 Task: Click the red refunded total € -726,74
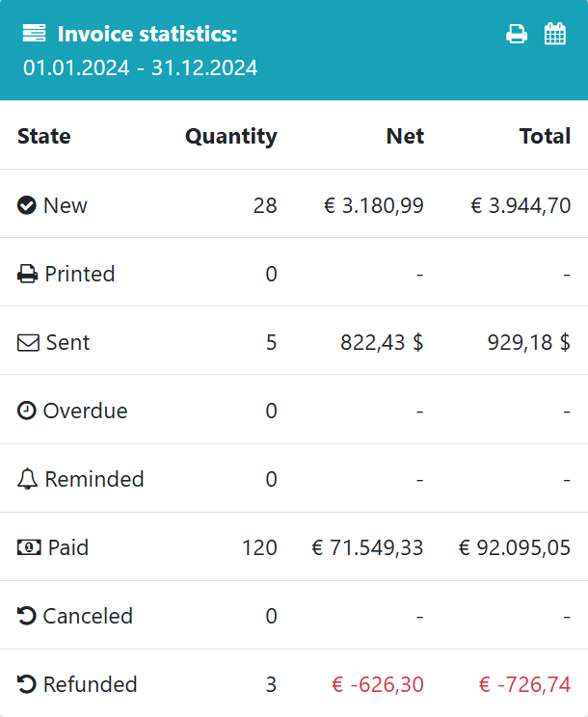pos(524,684)
